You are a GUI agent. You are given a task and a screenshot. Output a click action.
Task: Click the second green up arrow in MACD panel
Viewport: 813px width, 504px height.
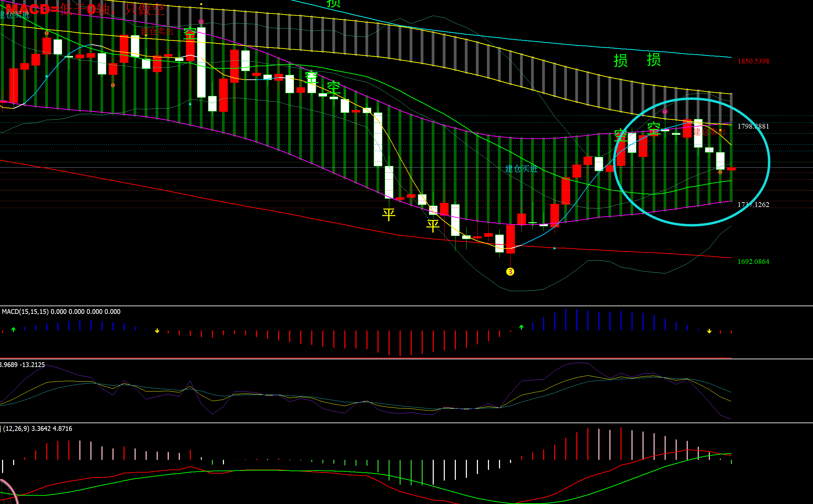521,327
